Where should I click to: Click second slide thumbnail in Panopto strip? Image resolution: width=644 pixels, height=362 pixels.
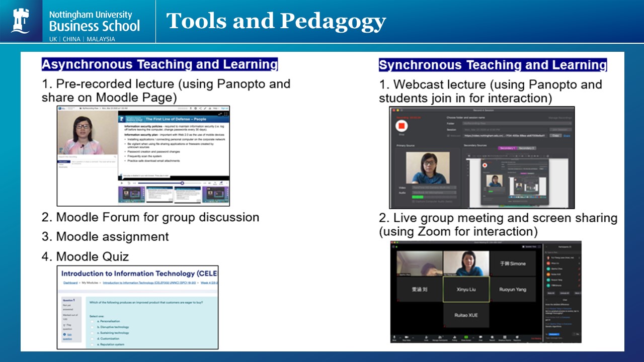159,194
